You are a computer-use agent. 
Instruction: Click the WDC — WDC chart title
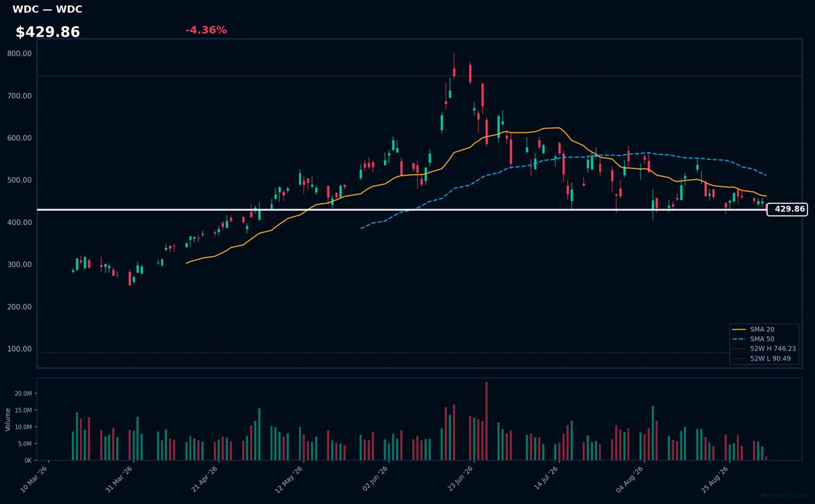click(x=48, y=10)
